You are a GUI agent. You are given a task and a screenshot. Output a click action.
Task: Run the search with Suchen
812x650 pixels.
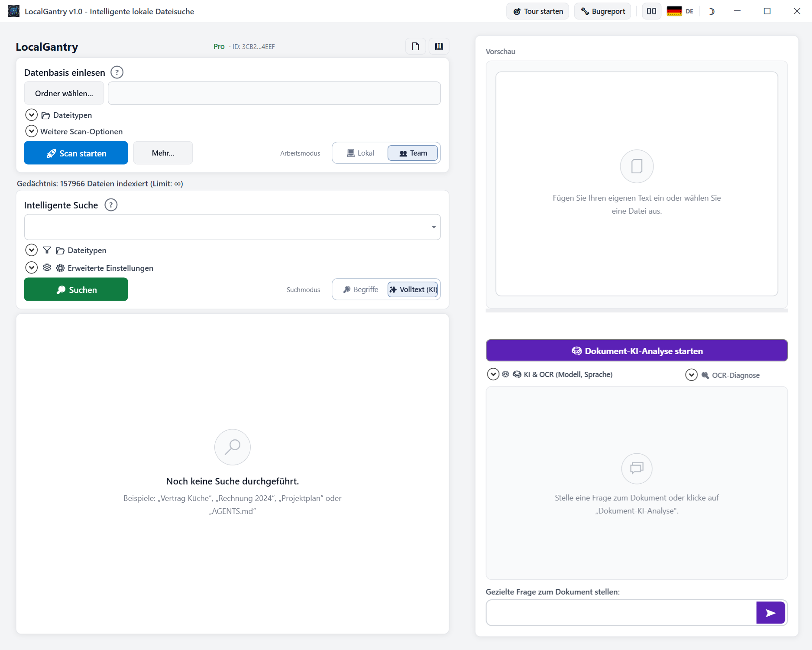coord(76,289)
